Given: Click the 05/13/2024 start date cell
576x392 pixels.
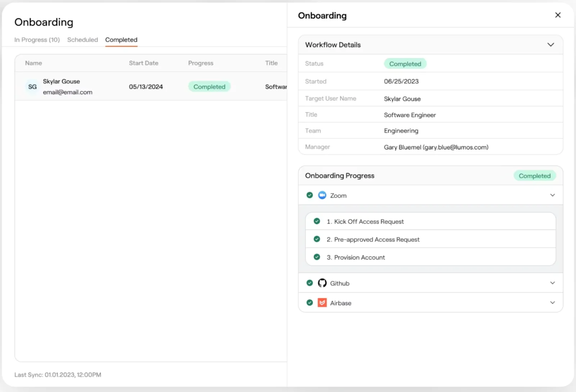Looking at the screenshot, I should click(x=146, y=87).
